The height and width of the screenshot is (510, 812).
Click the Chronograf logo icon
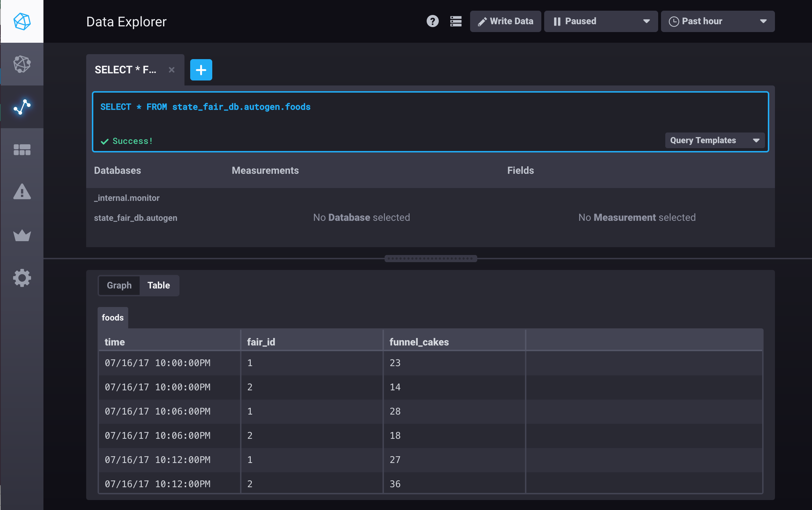pyautogui.click(x=22, y=21)
